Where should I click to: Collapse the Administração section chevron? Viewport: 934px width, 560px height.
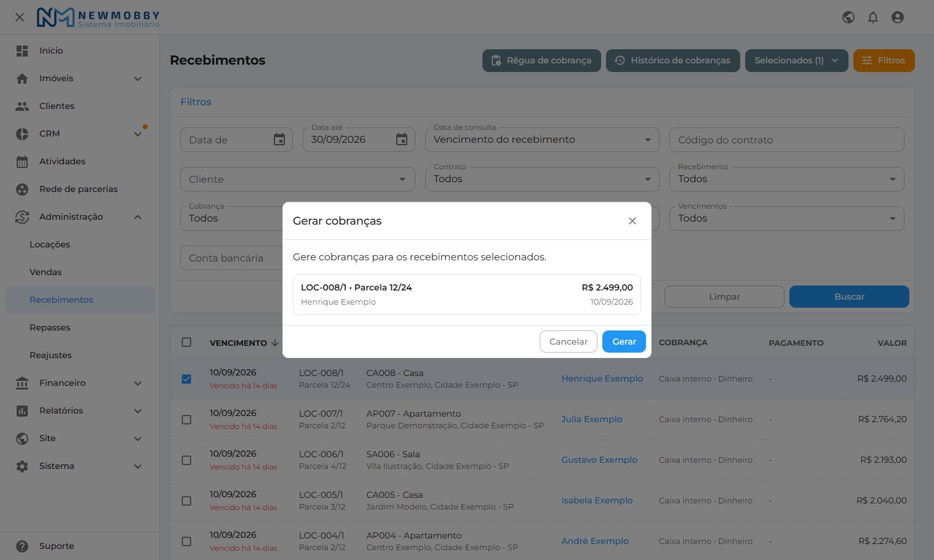coord(138,217)
